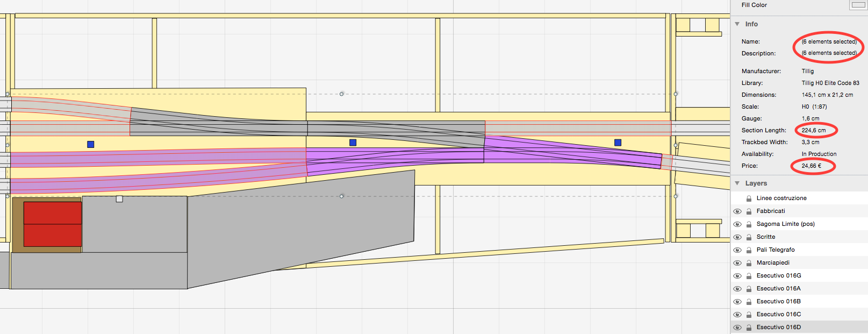The width and height of the screenshot is (868, 334).
Task: Click the eye icon for Esecutivo 016A
Action: 737,289
